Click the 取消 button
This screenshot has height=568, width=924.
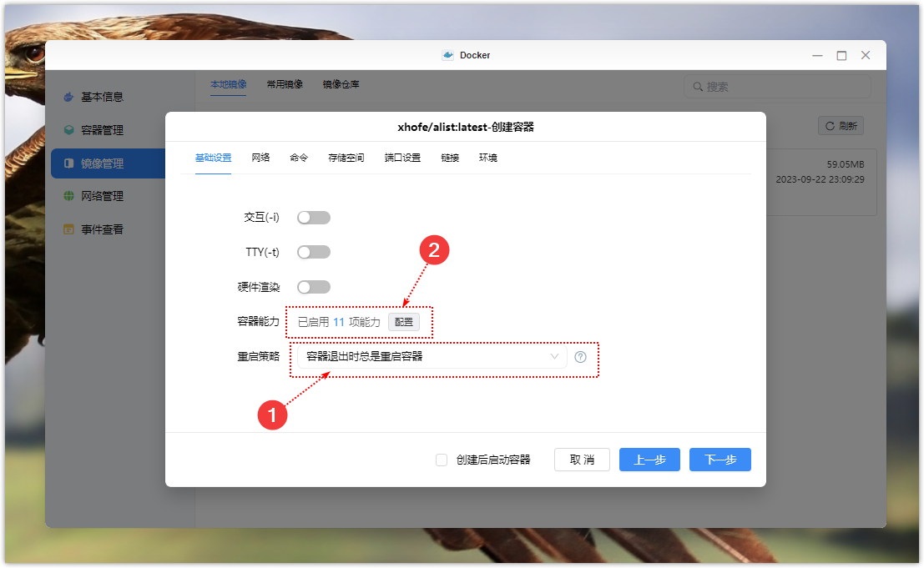pos(582,460)
